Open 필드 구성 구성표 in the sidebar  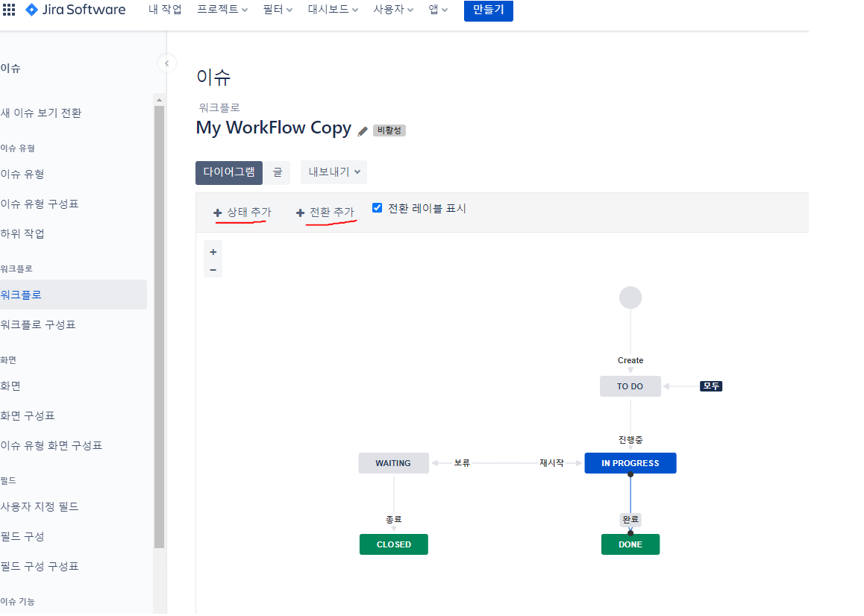pos(40,566)
